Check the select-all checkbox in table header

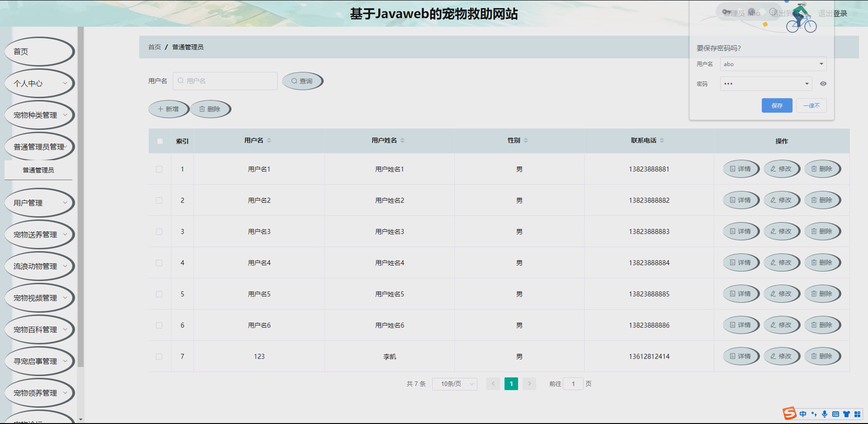tap(159, 141)
